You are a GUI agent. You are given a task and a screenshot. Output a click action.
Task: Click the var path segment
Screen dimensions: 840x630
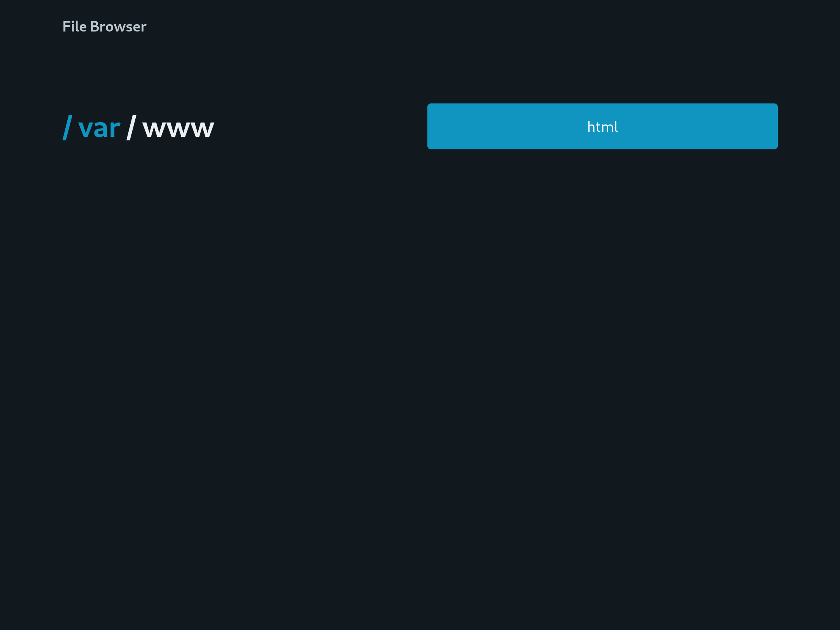(x=98, y=126)
